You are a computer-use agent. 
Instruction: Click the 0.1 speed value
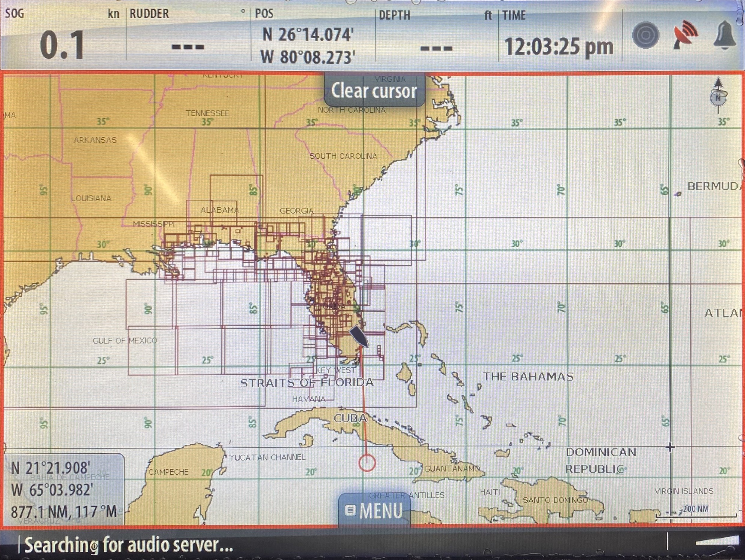click(x=62, y=45)
